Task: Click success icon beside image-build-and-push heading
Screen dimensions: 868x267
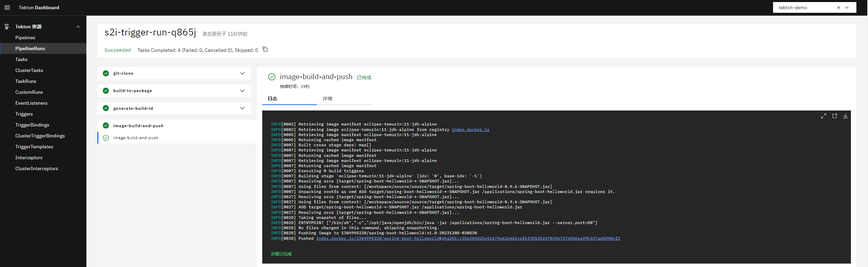Action: (272, 77)
